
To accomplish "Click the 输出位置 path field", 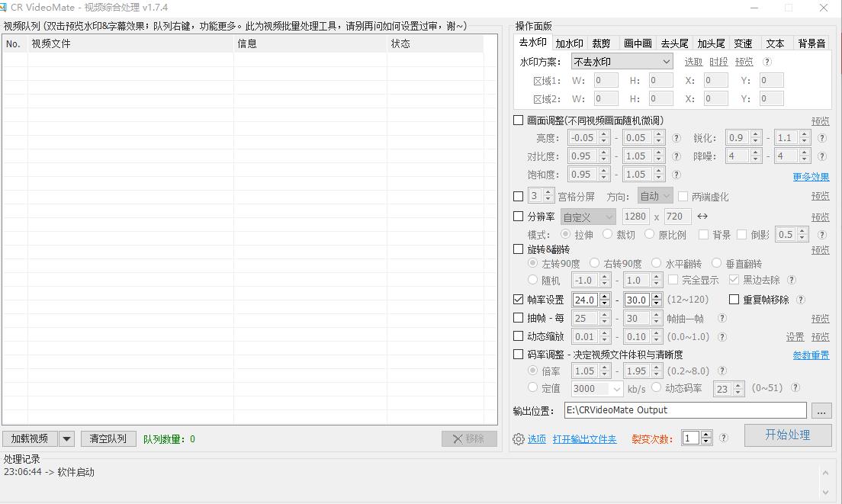I will pos(686,410).
